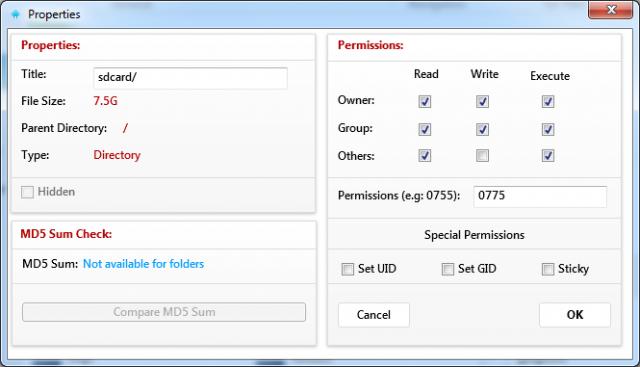Screen dimensions: 640x367
Task: Uncheck Others Execute permission
Action: coord(548,156)
